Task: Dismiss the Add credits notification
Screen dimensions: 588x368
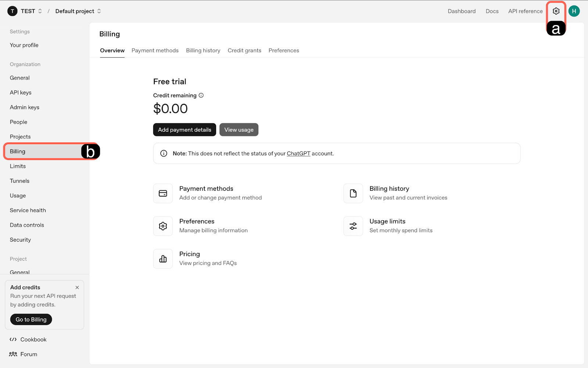Action: [77, 287]
